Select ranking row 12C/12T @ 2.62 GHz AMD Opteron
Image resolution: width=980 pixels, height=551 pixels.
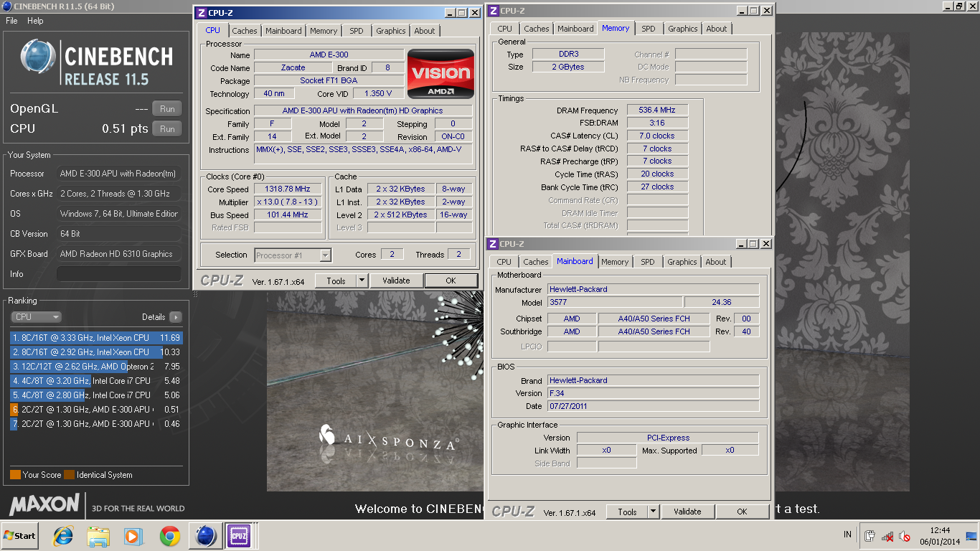click(96, 367)
